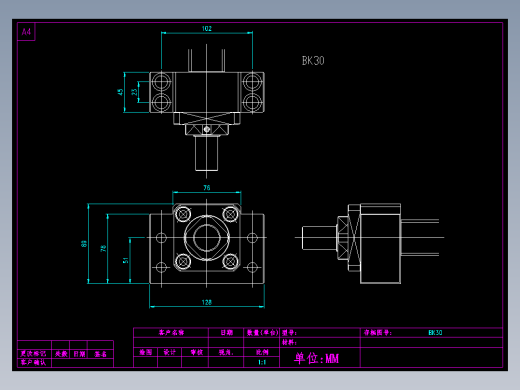
Task: Click the 设计 cell
Action: pos(170,352)
